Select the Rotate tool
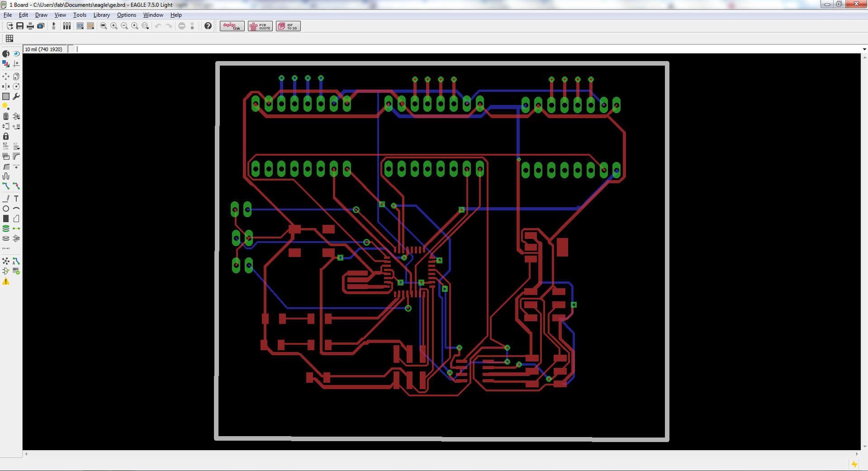This screenshot has height=471, width=868. click(16, 86)
